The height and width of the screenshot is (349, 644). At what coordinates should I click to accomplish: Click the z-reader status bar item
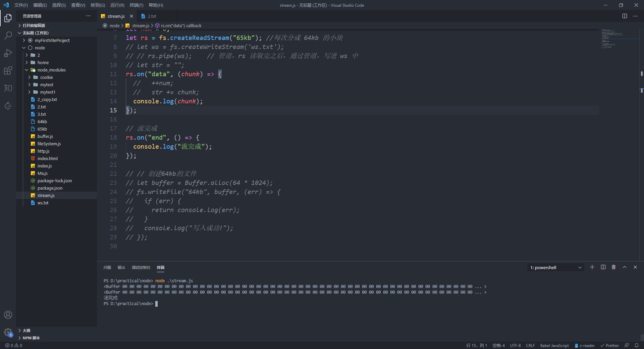585,345
